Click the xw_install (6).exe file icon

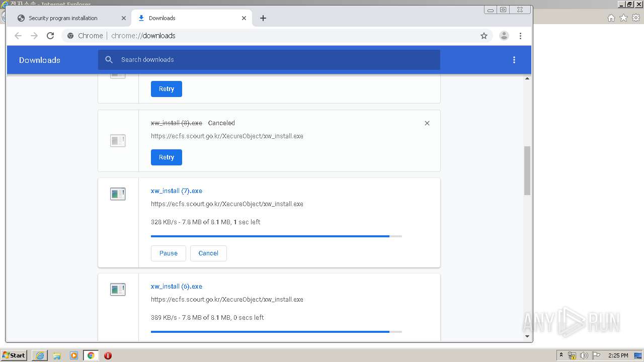[118, 290]
